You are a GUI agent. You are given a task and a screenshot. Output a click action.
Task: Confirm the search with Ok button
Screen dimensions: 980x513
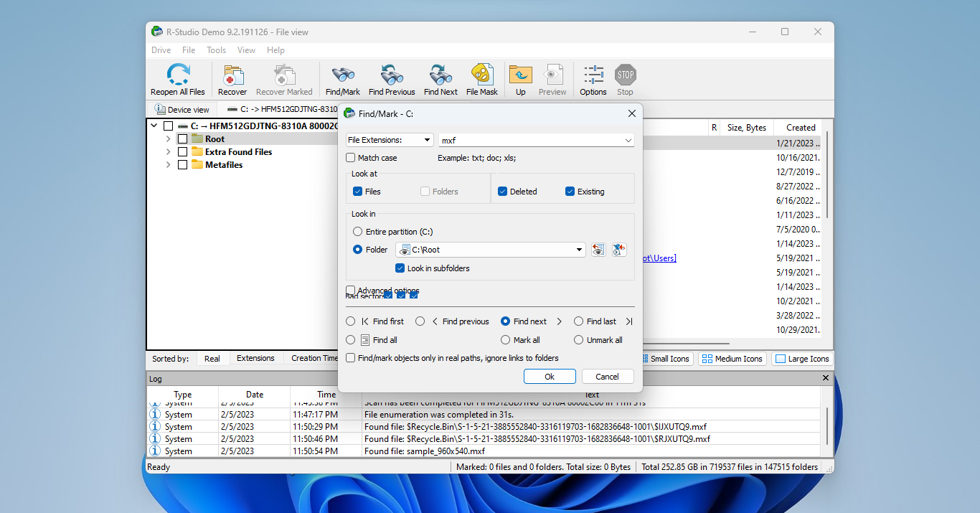pos(550,377)
